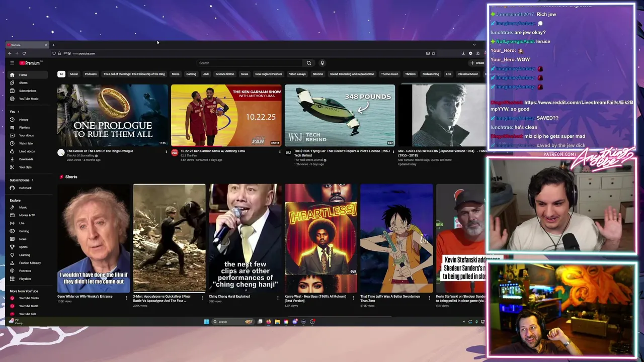Open options menu for Ken Carman Show video
644x362 pixels.
coord(280,151)
